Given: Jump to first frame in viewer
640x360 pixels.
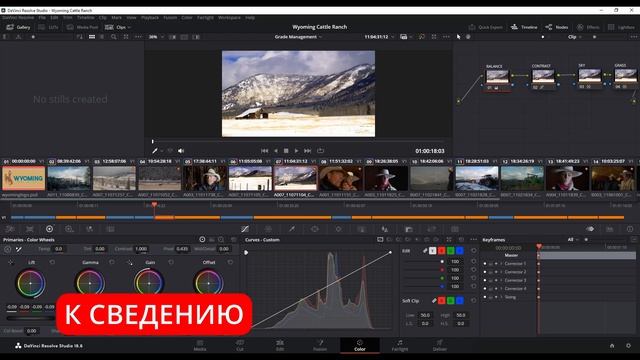Looking at the screenshot, I should (x=264, y=151).
